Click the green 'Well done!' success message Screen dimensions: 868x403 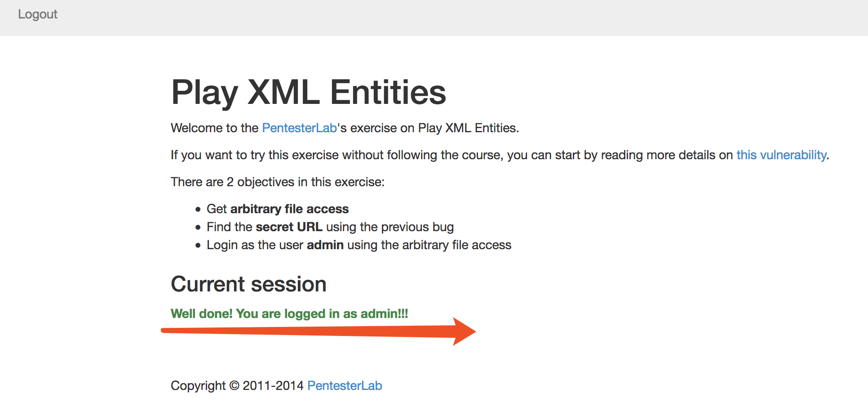[289, 314]
